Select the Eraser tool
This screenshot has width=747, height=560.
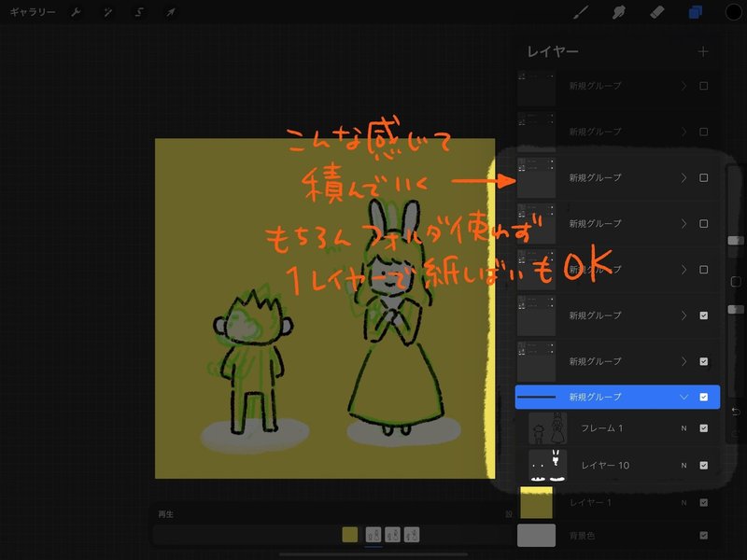(657, 12)
